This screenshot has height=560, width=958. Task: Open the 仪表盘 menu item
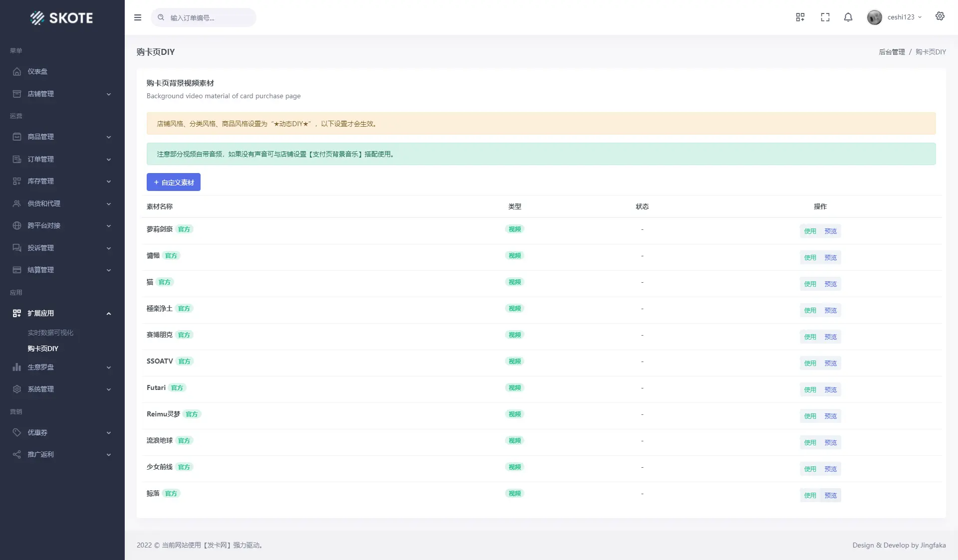click(37, 71)
